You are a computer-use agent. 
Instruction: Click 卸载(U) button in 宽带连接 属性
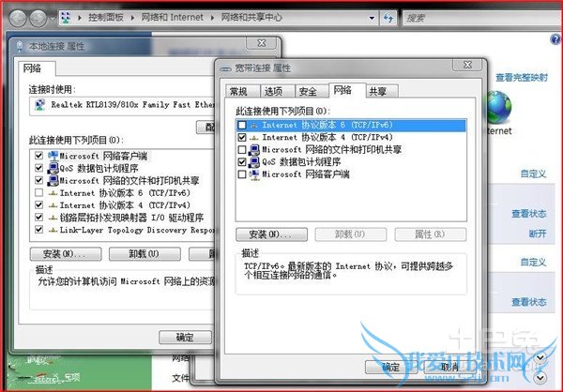351,234
